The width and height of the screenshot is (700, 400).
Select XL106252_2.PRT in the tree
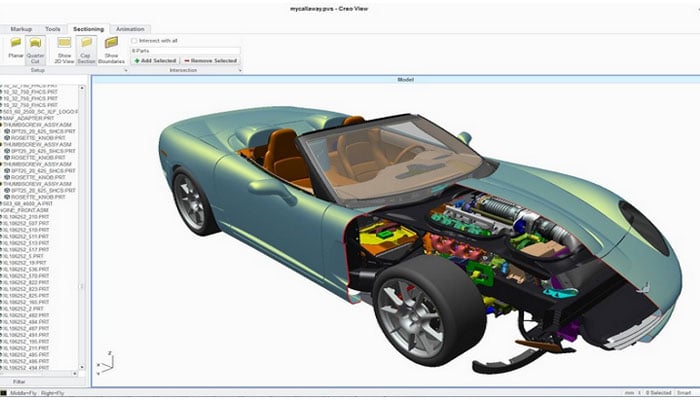pos(23,309)
